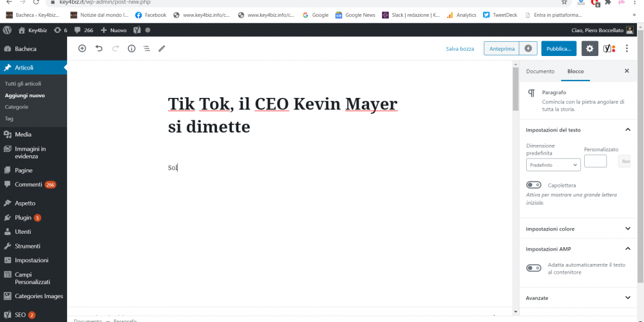
Task: Click the redo arrow icon
Action: click(115, 48)
